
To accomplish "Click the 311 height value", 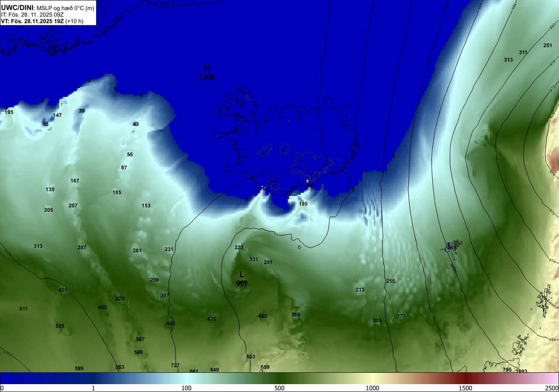I will pyautogui.click(x=523, y=52).
